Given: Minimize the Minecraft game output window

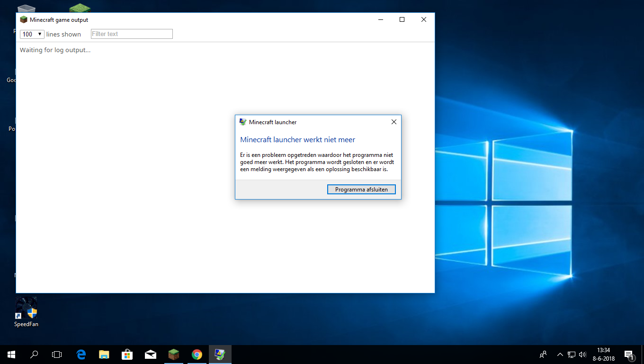Looking at the screenshot, I should [380, 20].
